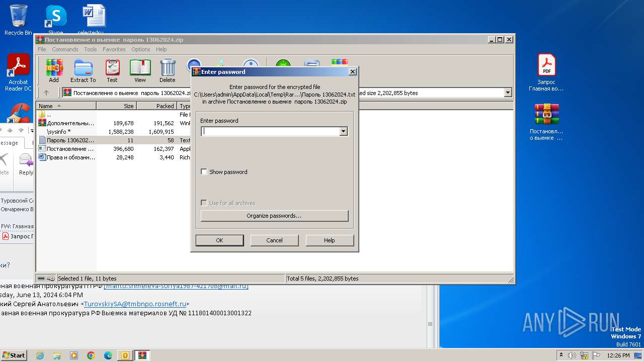Screen dimensions: 644x362
Task: Open the Commands menu
Action: (65, 49)
